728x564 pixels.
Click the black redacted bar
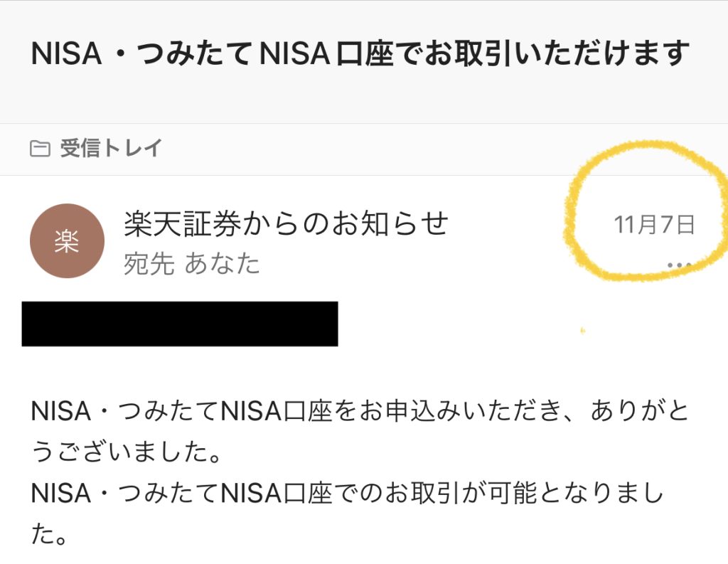click(x=180, y=324)
